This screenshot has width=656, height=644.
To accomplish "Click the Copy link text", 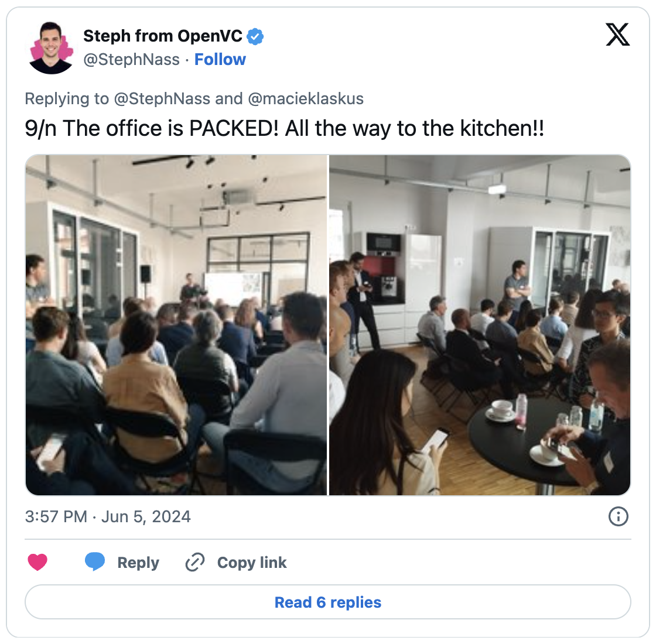I will coord(252,563).
